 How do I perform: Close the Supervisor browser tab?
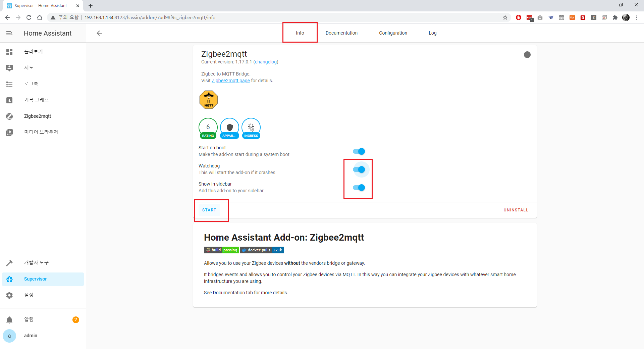point(78,6)
